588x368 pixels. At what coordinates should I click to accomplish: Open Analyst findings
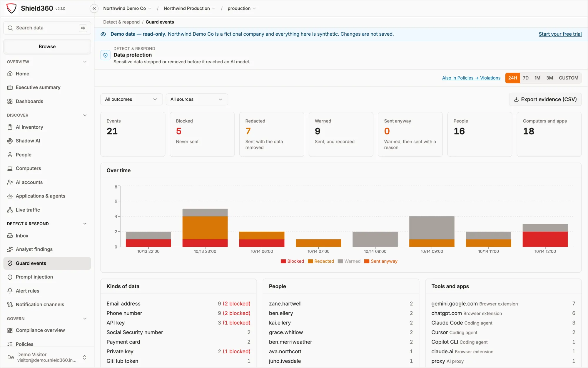tap(47, 249)
